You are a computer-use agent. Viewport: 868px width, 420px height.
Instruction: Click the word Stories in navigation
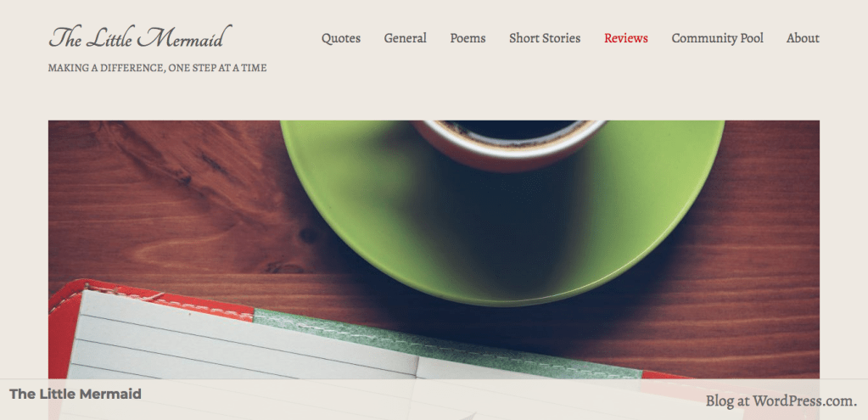coord(562,38)
